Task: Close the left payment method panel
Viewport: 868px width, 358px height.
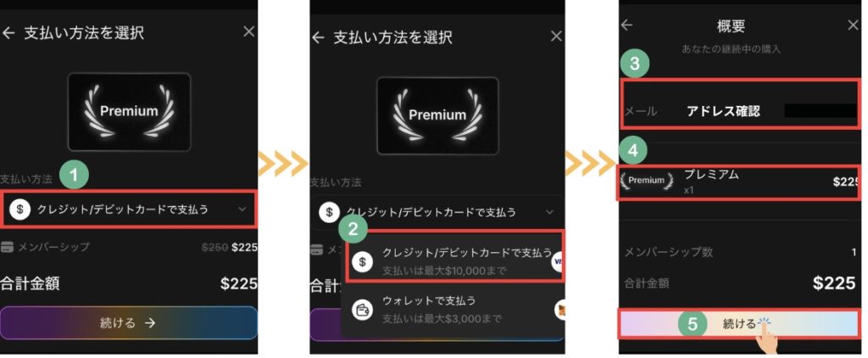Action: (249, 32)
